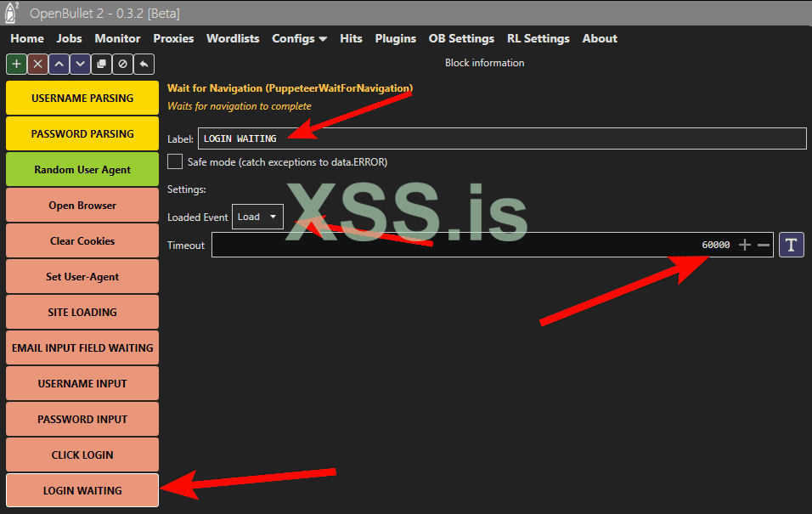
Task: Click the OpenBullet logo icon in the title bar
Action: click(11, 13)
